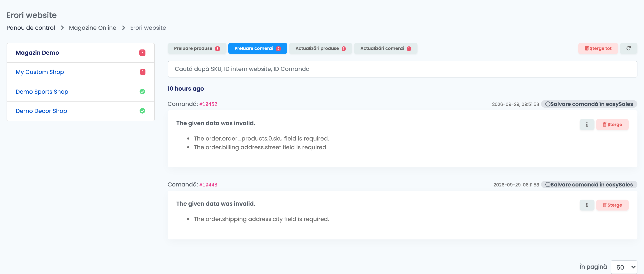Open info details for order #10448 error
This screenshot has height=274, width=644.
(x=587, y=205)
